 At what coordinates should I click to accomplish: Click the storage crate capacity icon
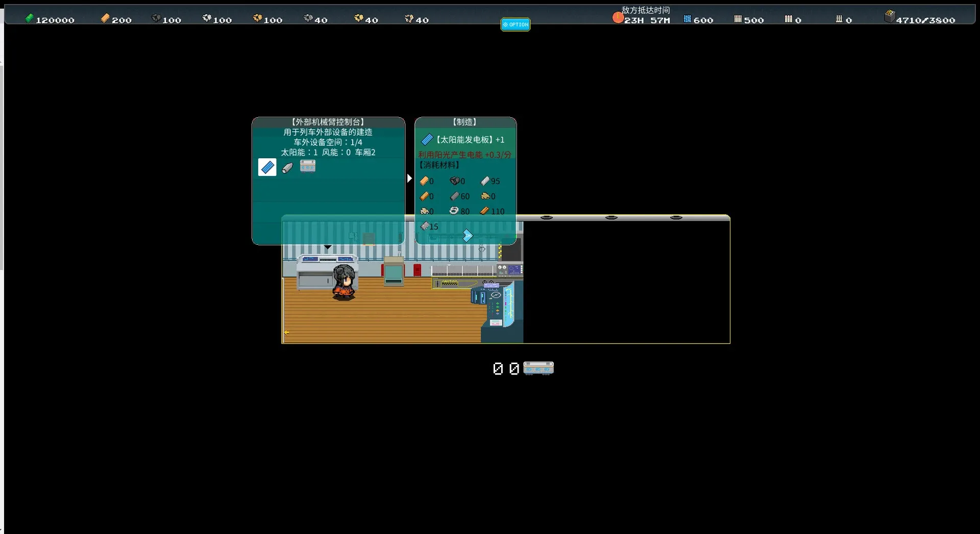coord(889,17)
